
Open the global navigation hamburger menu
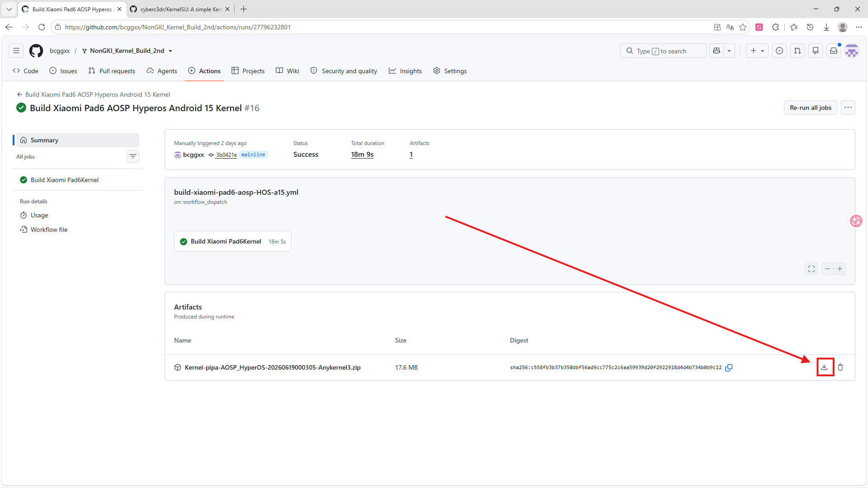coord(16,51)
